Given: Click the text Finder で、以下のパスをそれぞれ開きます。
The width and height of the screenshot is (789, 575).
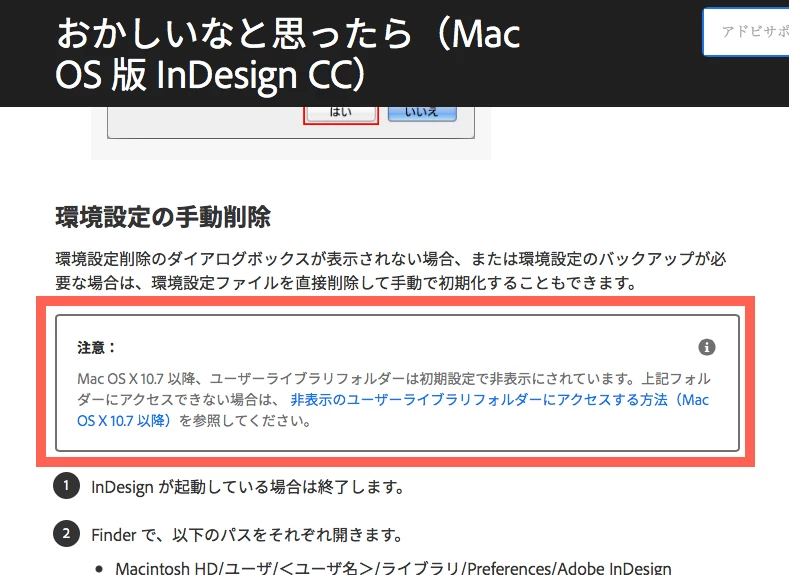Looking at the screenshot, I should pos(247,535).
